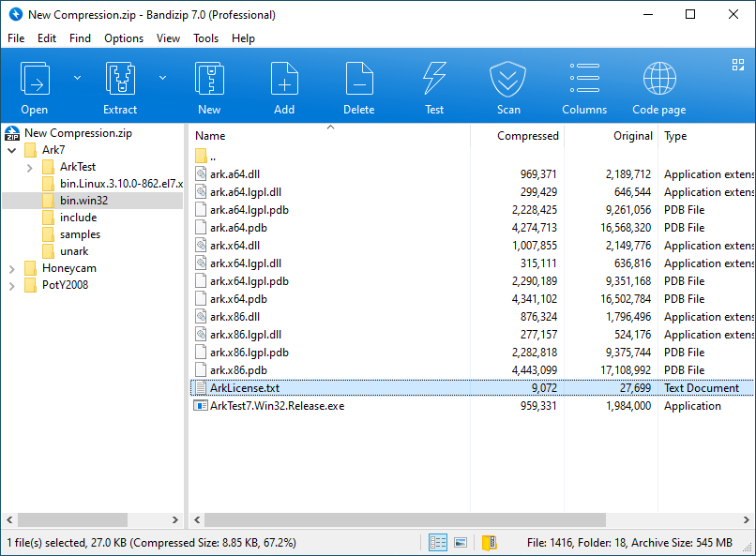Open an archive using the Open tool
The width and height of the screenshot is (756, 556).
pyautogui.click(x=35, y=84)
